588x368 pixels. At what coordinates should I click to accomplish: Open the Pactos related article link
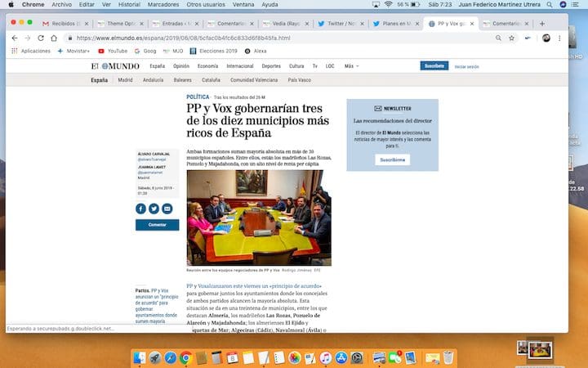coord(157,306)
